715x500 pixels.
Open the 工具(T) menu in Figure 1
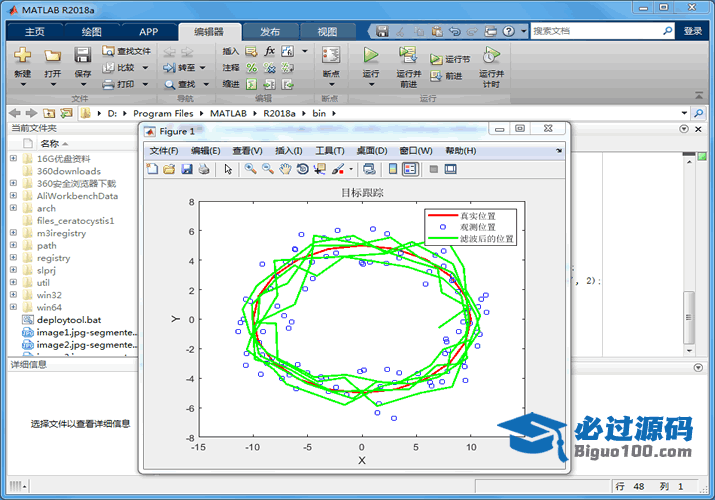330,150
